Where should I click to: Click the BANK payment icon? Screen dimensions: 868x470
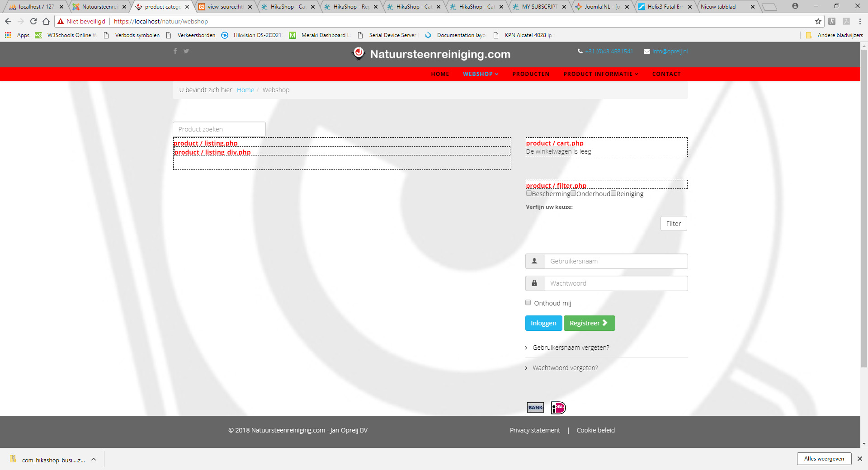click(536, 408)
